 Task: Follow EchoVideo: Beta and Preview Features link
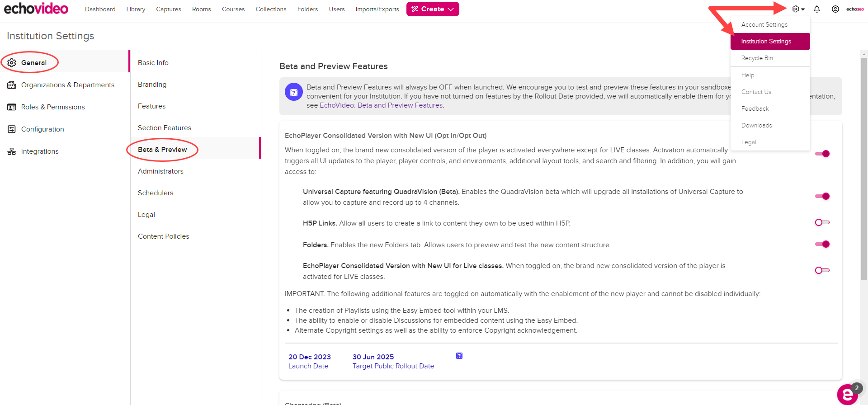[381, 105]
